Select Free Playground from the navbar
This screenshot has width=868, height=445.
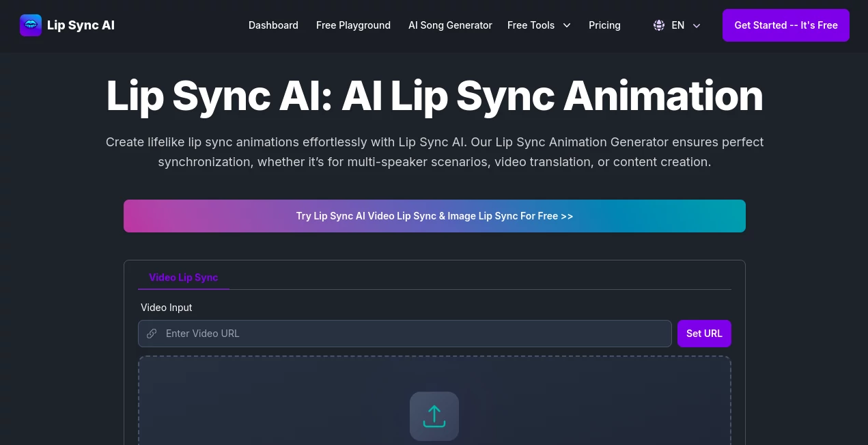point(353,25)
